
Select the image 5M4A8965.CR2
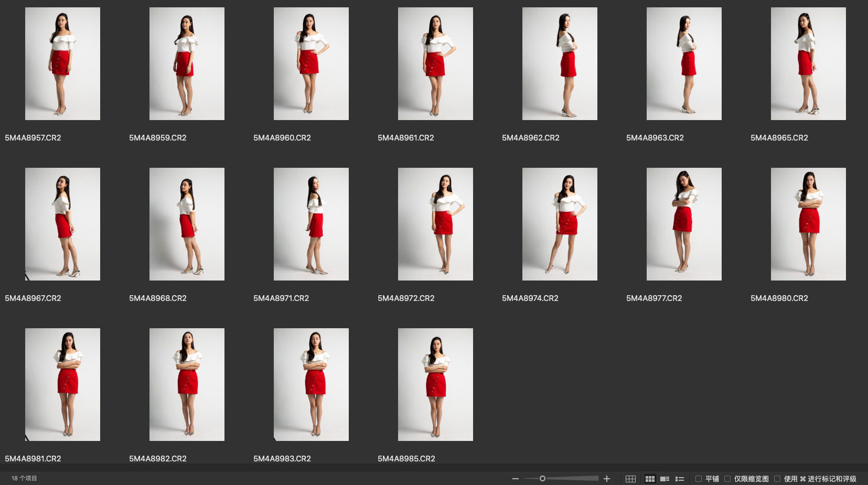click(808, 63)
